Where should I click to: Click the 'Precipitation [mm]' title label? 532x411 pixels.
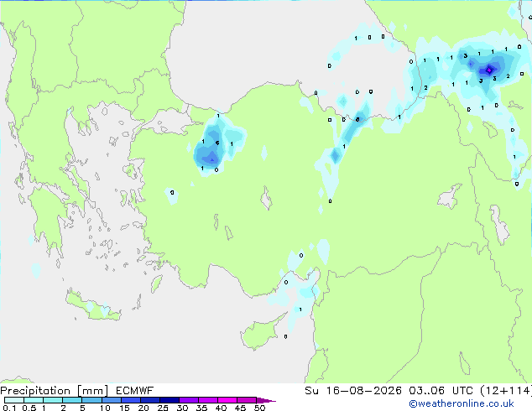point(55,391)
